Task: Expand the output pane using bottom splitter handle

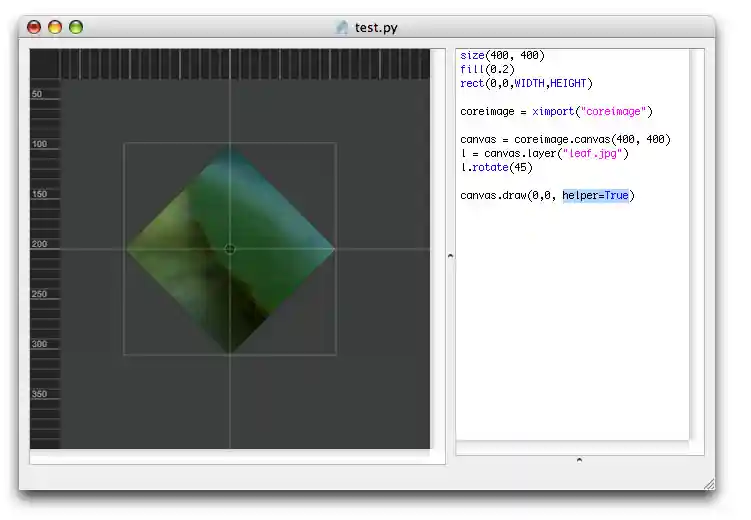Action: pos(579,460)
